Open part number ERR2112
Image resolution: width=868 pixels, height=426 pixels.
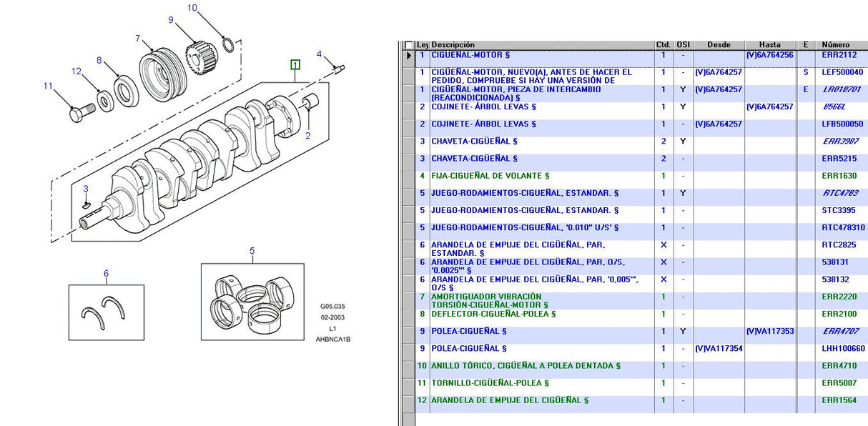(x=839, y=55)
